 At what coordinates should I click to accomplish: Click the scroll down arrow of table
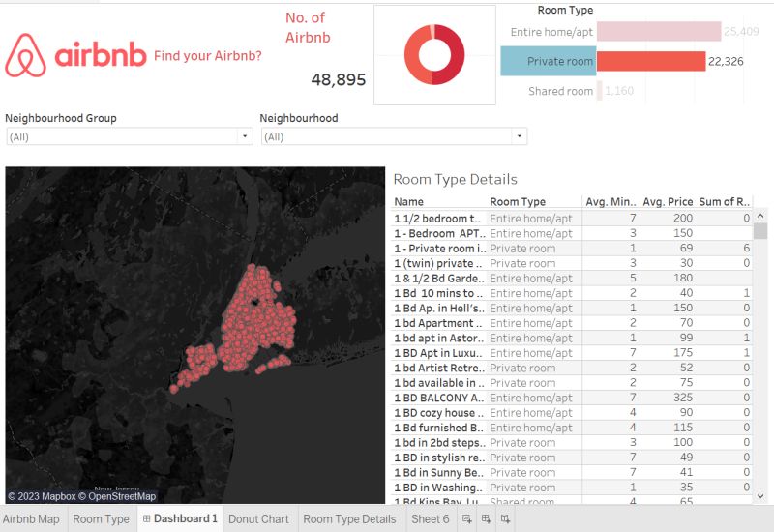pos(760,496)
